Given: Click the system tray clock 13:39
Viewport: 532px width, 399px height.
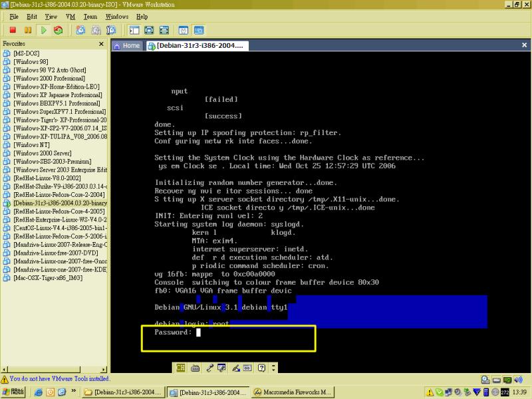Looking at the screenshot, I should coord(519,392).
